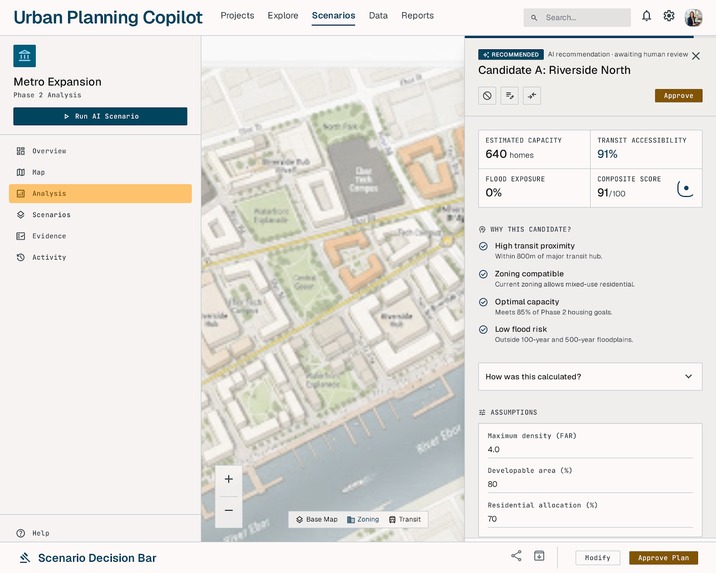Share the scenario via share icon
Screen dimensions: 716x573
point(516,556)
